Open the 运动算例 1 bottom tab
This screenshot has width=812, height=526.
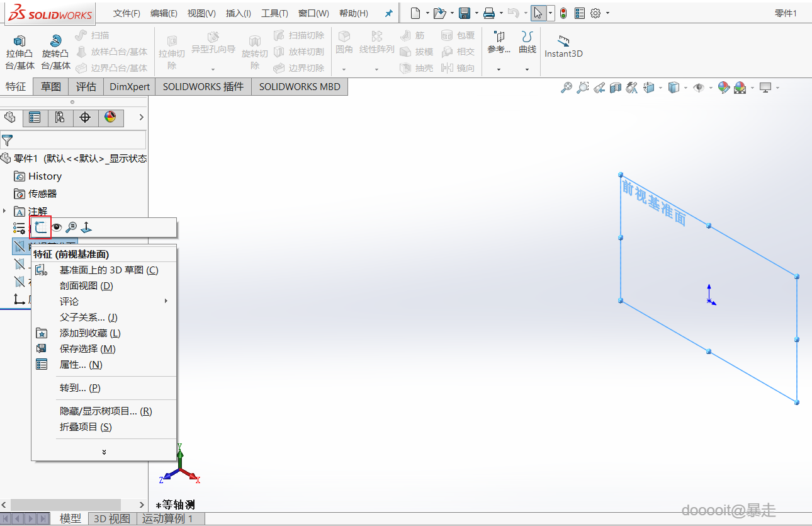click(167, 518)
